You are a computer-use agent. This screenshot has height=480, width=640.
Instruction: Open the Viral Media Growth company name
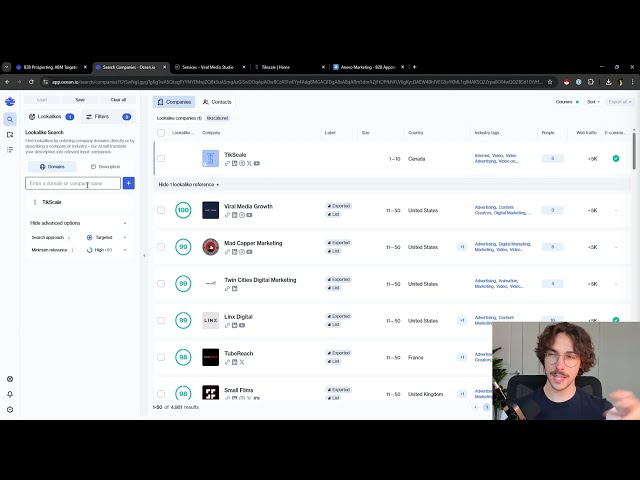(x=248, y=207)
